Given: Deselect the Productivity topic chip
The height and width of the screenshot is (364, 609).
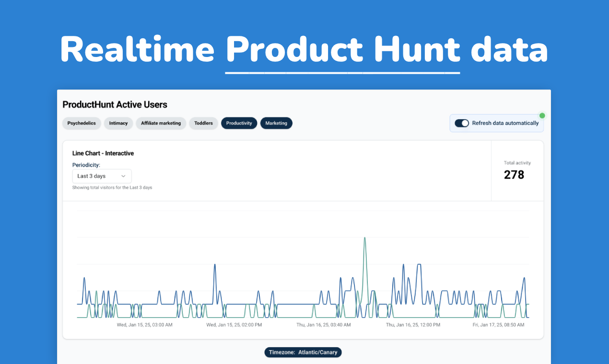Looking at the screenshot, I should (239, 123).
